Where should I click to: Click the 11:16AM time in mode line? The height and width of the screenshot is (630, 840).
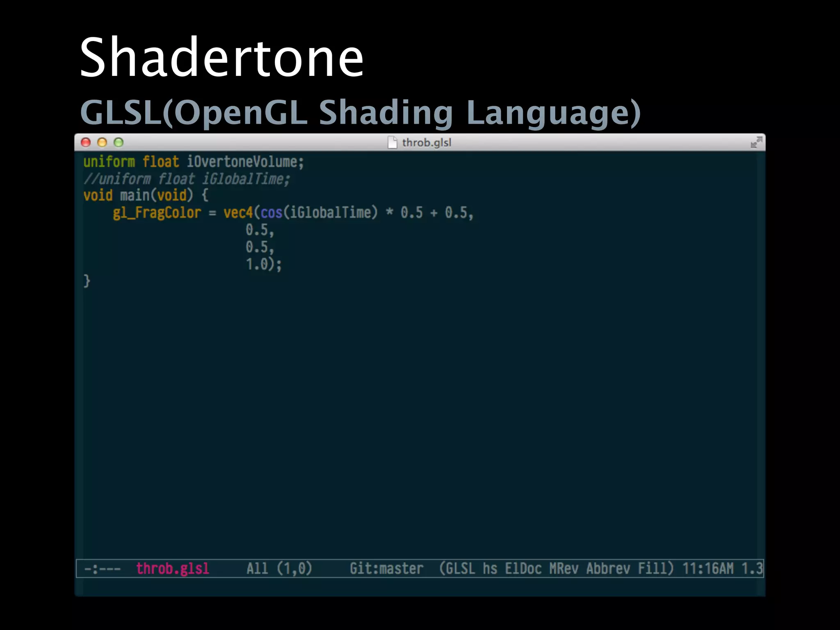[708, 568]
